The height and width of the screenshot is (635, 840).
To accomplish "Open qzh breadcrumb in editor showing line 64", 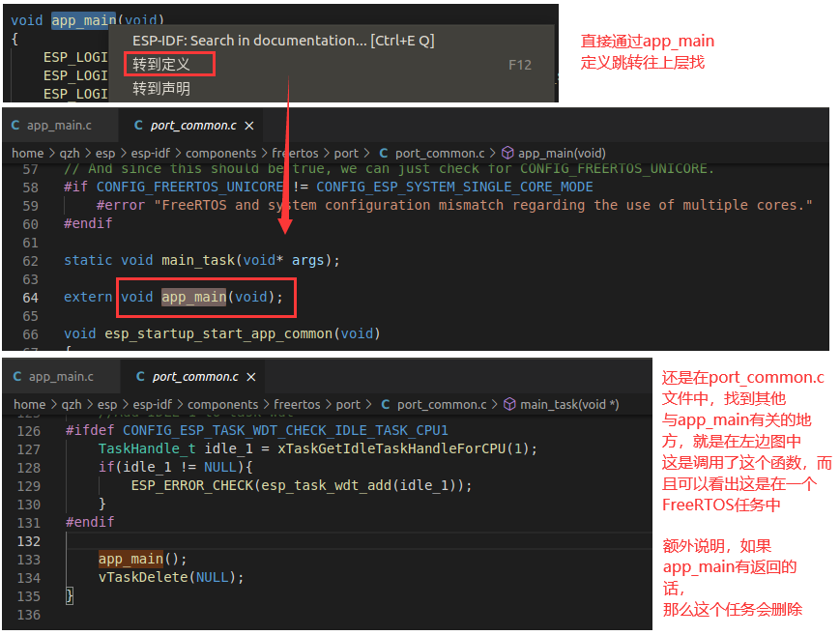I will tap(70, 154).
